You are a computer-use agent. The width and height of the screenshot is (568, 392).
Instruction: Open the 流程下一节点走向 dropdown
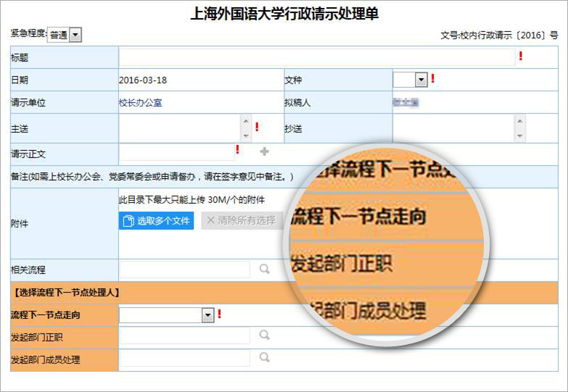[167, 315]
